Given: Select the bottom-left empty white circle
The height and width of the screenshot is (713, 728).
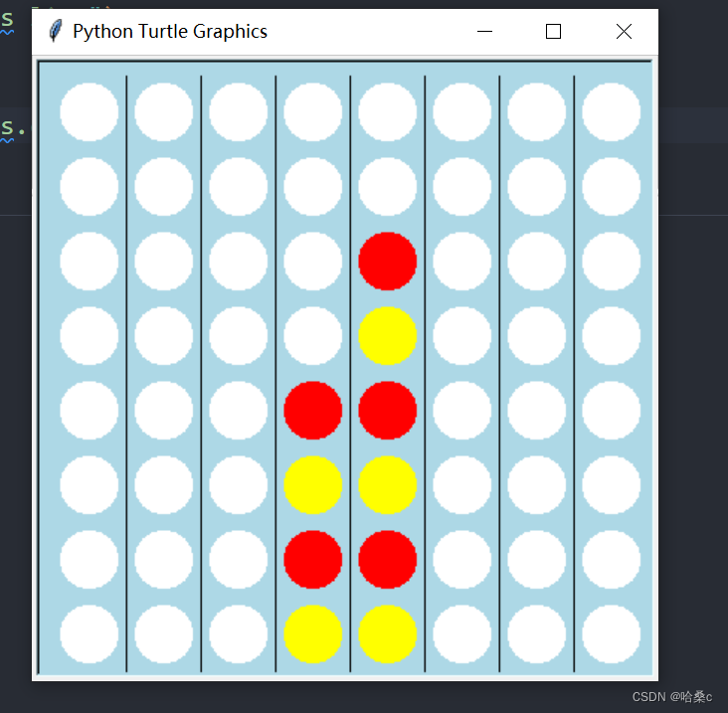Looking at the screenshot, I should [90, 634].
